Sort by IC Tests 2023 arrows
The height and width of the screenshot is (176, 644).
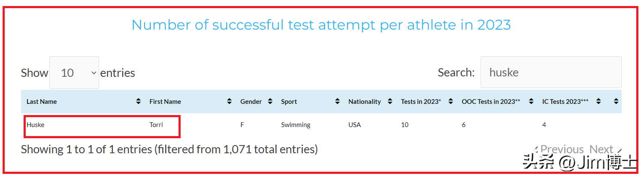point(599,102)
